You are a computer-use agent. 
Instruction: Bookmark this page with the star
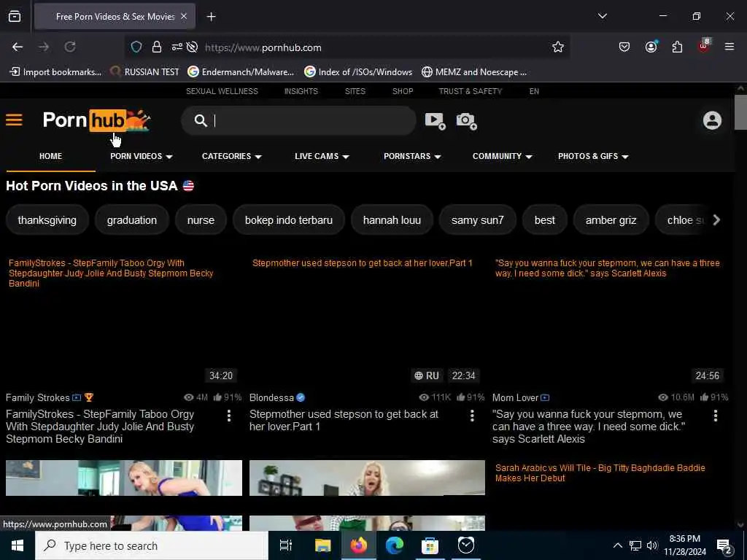558,47
